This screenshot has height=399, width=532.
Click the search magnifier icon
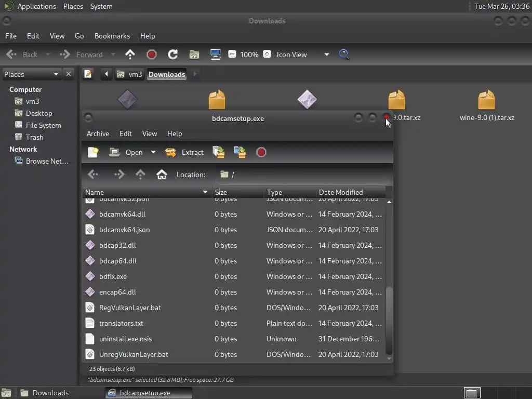(x=344, y=55)
